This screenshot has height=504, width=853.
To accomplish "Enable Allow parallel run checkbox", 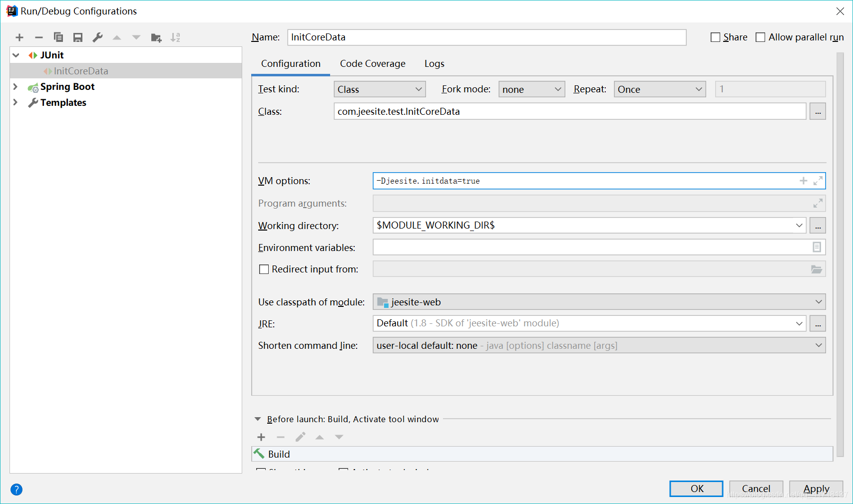I will [x=760, y=37].
